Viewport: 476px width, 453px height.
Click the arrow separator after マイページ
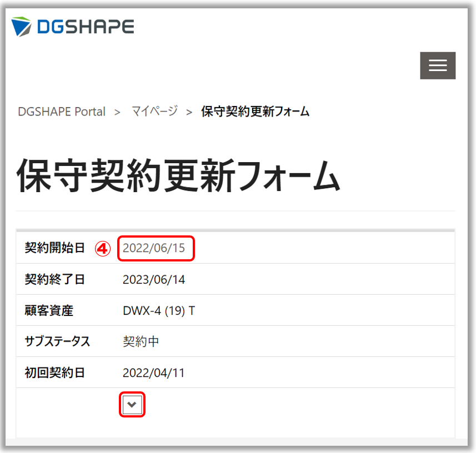click(x=189, y=112)
